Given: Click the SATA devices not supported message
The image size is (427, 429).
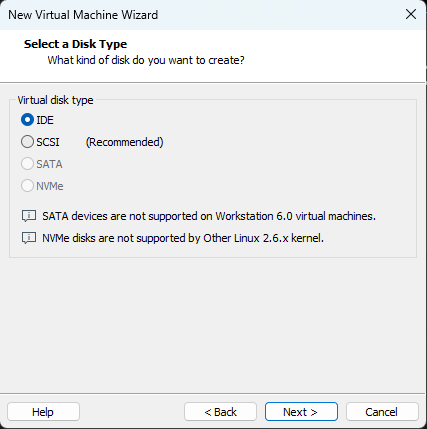Looking at the screenshot, I should (209, 216).
